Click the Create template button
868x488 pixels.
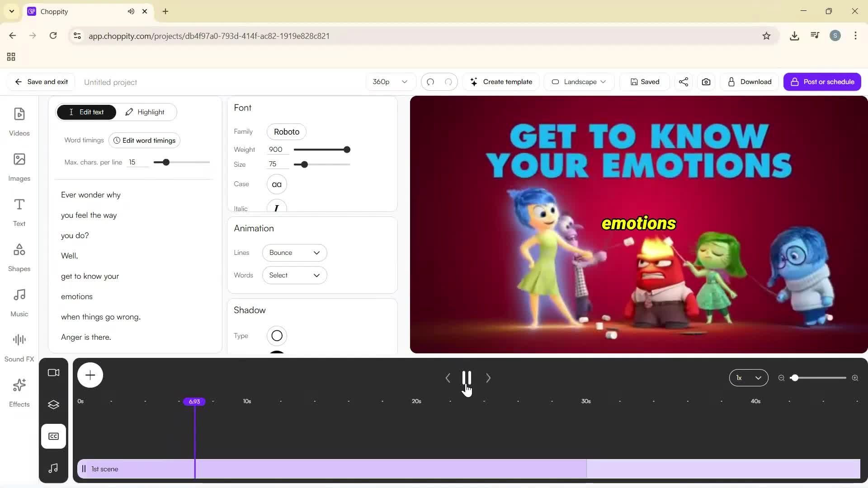[x=501, y=82]
